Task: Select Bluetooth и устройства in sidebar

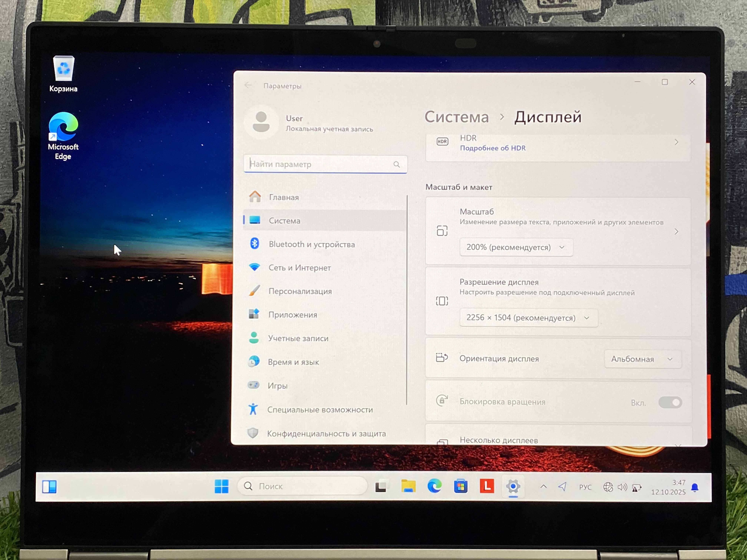Action: click(311, 244)
